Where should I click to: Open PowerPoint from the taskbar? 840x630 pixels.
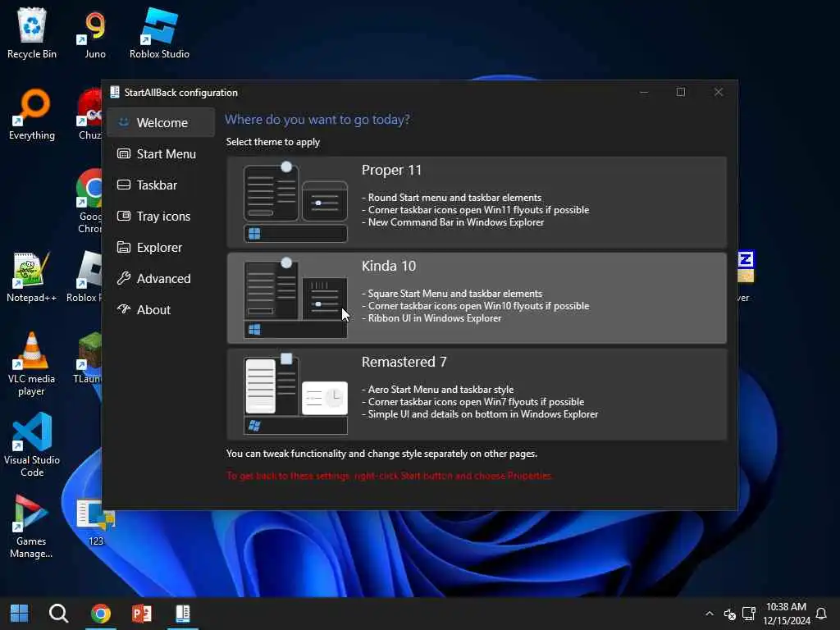(x=141, y=614)
